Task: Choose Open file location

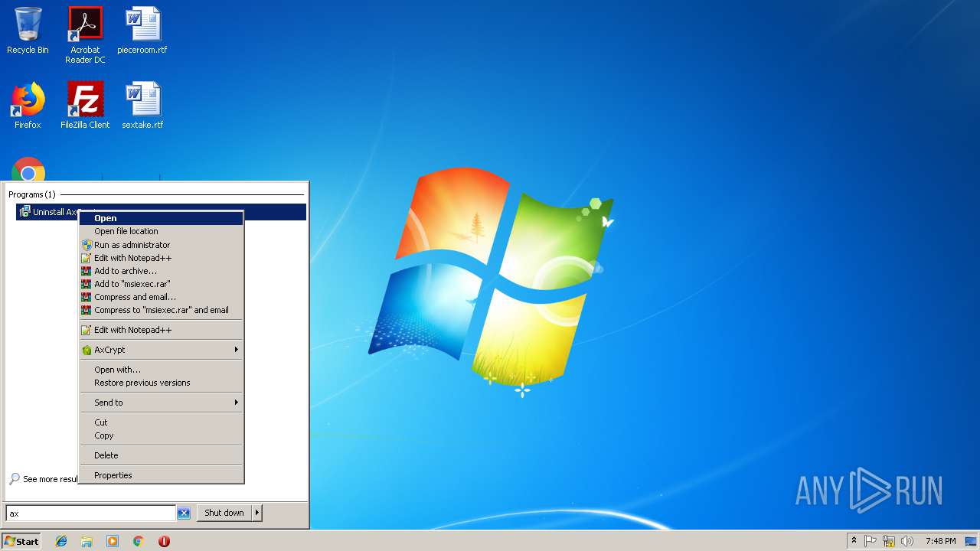Action: point(162,231)
